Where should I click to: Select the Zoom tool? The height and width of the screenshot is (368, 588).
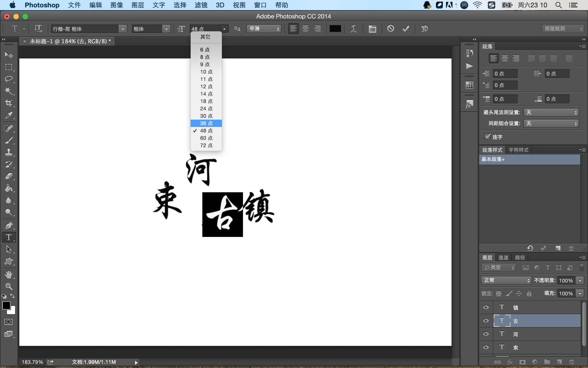pyautogui.click(x=9, y=287)
